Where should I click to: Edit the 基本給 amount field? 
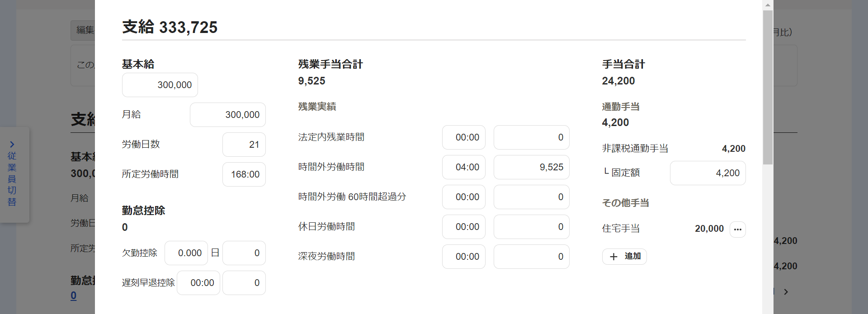[160, 85]
